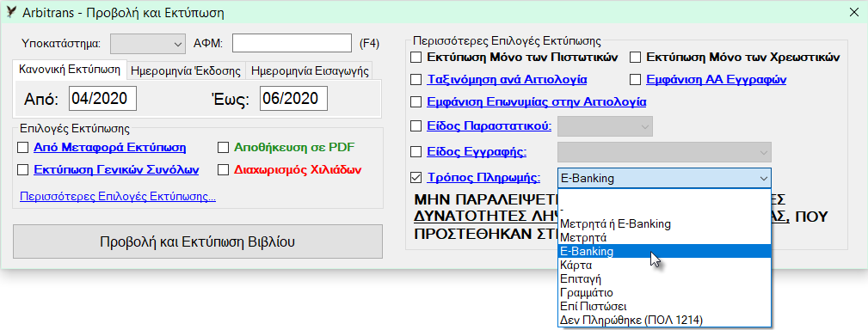Uncheck the Τρόπος Πληρωμής checkbox
The height and width of the screenshot is (330, 868).
tap(416, 178)
